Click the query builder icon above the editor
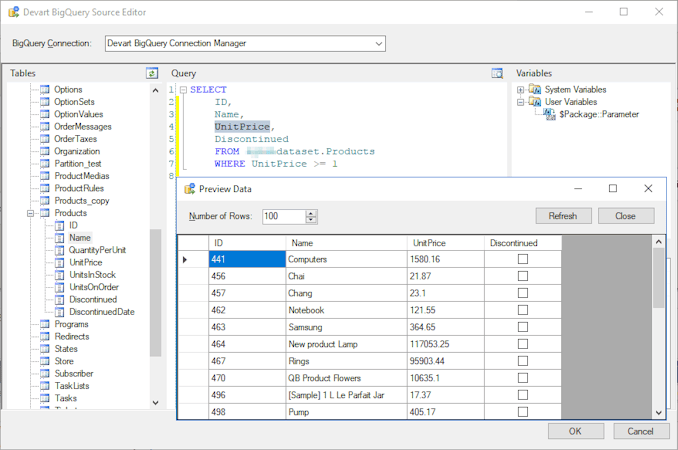Viewport: 678px width, 450px height. coord(497,73)
